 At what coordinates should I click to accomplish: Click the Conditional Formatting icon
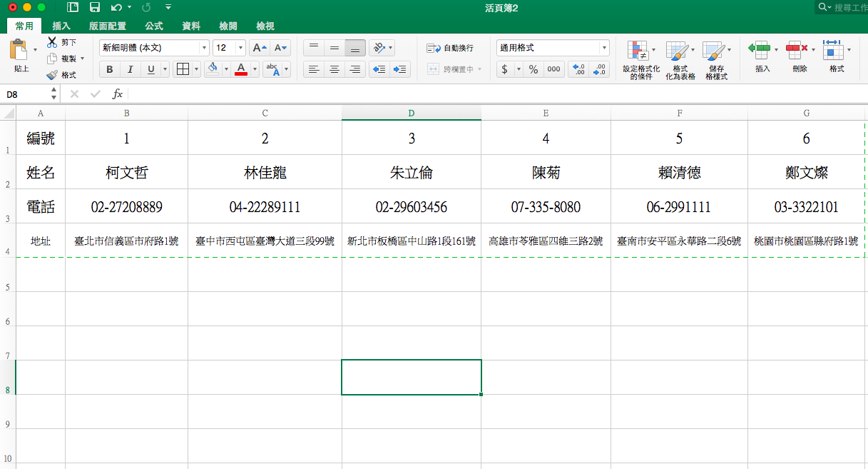637,51
